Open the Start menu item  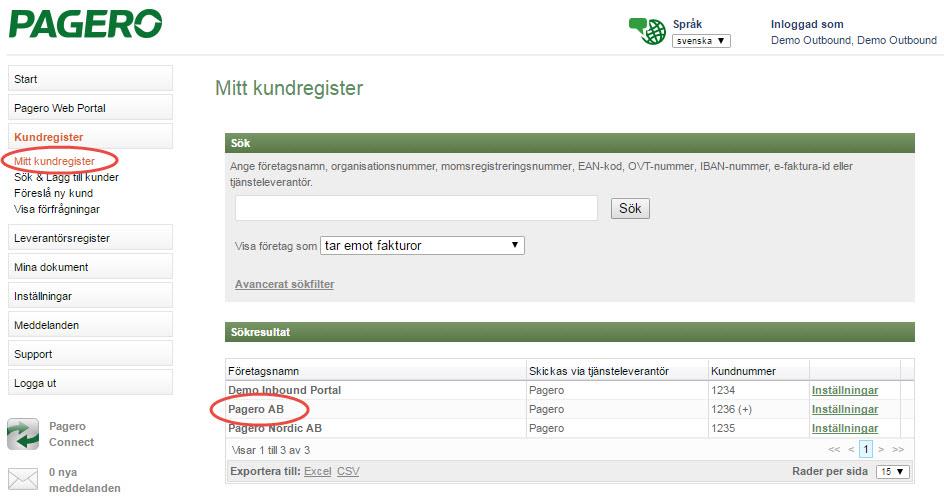pyautogui.click(x=90, y=79)
